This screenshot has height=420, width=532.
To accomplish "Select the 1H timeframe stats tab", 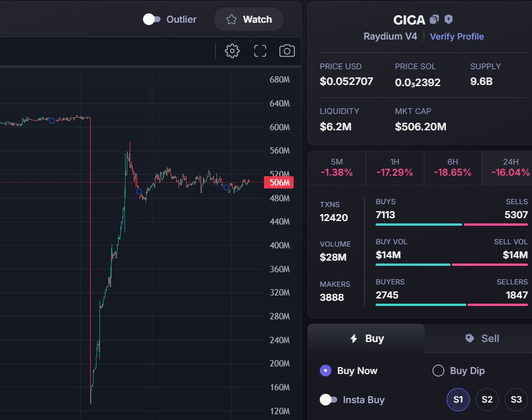I will 395,168.
